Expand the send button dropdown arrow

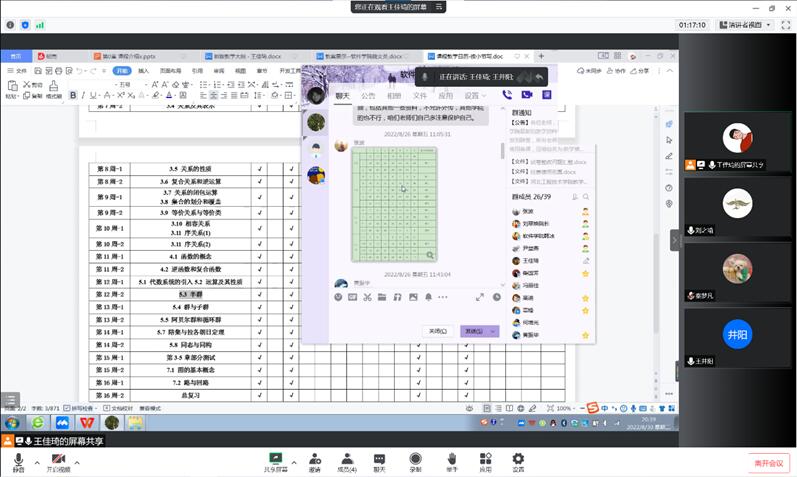[x=492, y=331]
